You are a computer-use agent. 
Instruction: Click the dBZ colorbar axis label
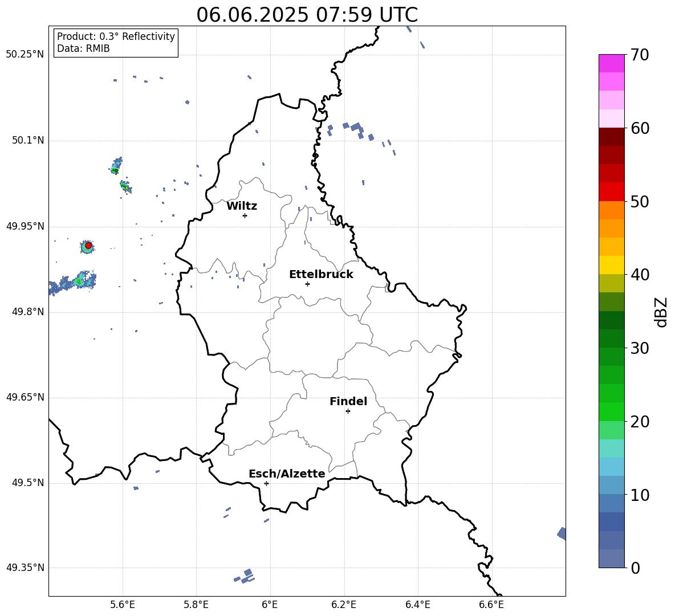coord(661,312)
